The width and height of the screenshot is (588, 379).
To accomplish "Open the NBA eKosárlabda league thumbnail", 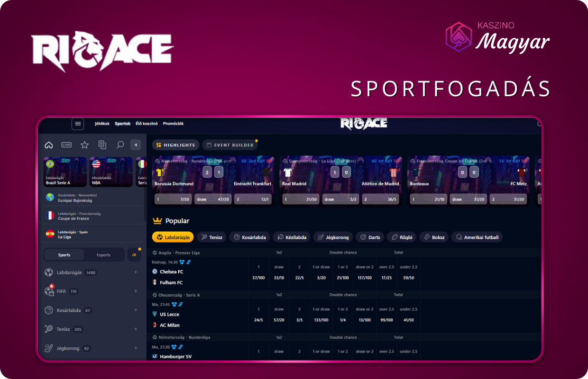I will (x=111, y=172).
